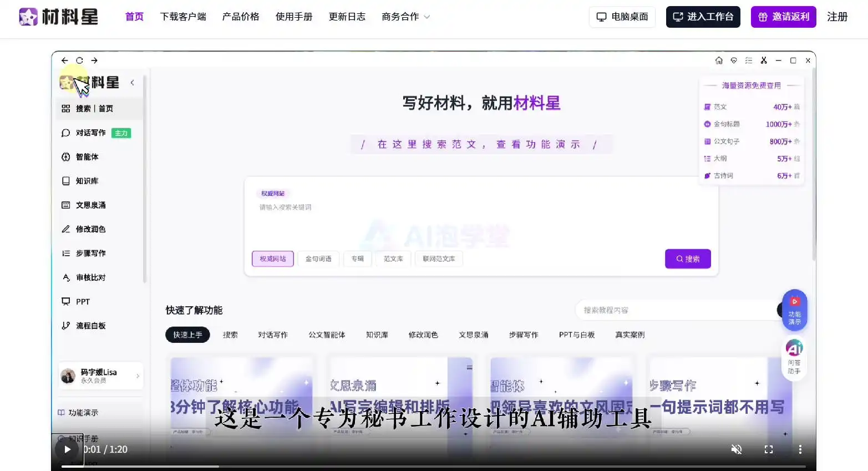The width and height of the screenshot is (868, 471).
Task: Open the video's more options menu
Action: click(800, 449)
